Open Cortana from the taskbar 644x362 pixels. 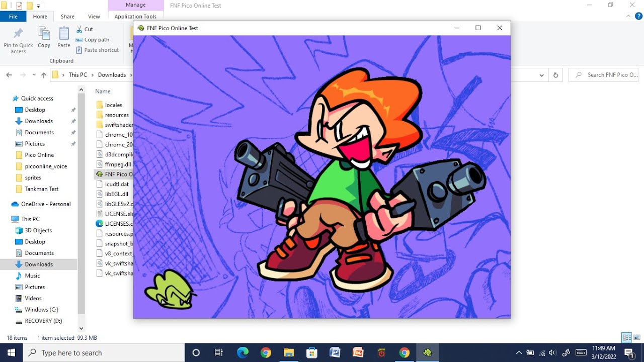(x=196, y=352)
